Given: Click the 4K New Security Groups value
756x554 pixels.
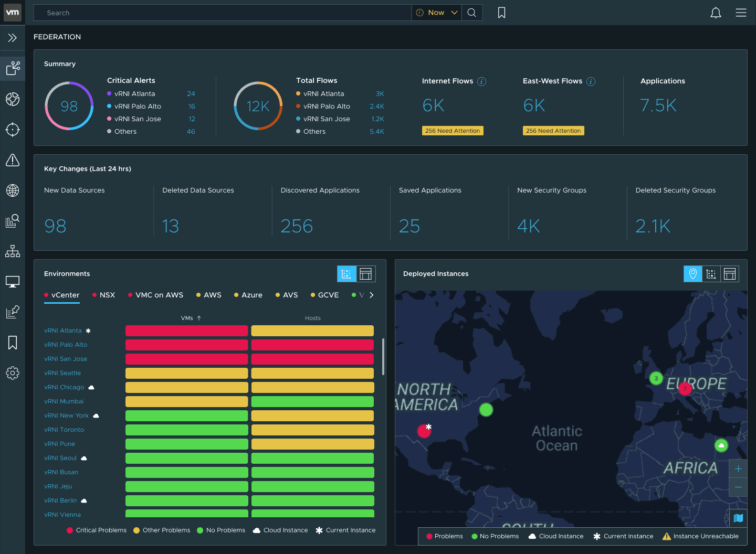Looking at the screenshot, I should [529, 226].
